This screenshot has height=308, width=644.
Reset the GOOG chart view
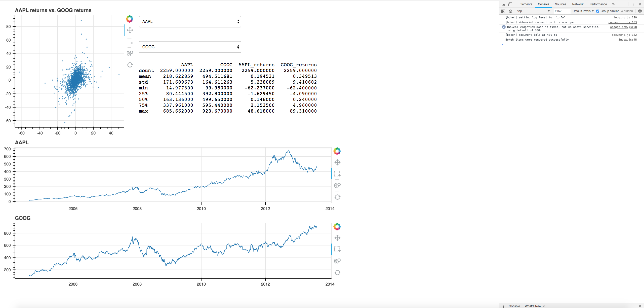click(337, 272)
